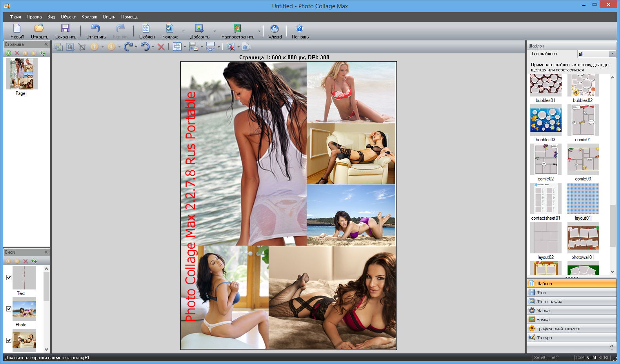Open a file with the Открыть icon
The height and width of the screenshot is (364, 620).
(x=39, y=28)
